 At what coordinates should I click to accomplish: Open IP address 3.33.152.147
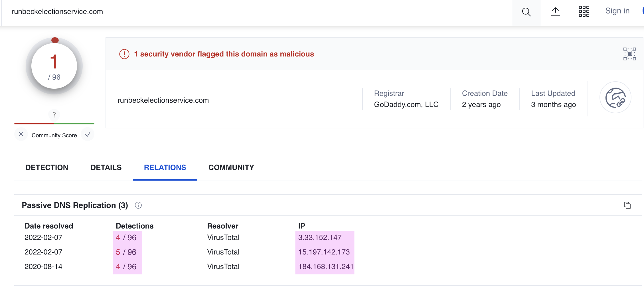tap(320, 237)
